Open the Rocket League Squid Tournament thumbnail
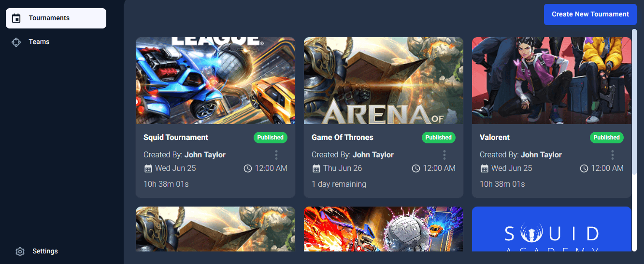This screenshot has width=644, height=264. click(x=215, y=81)
